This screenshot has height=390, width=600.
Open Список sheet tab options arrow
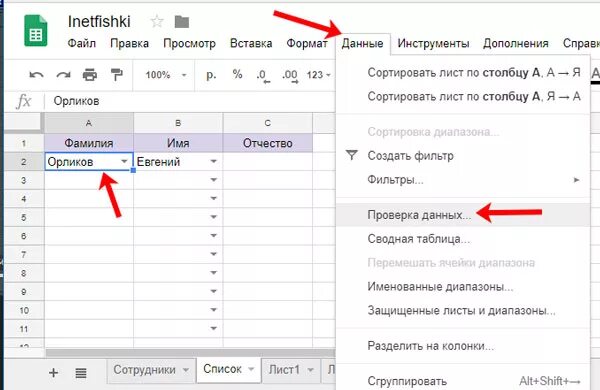pos(251,369)
